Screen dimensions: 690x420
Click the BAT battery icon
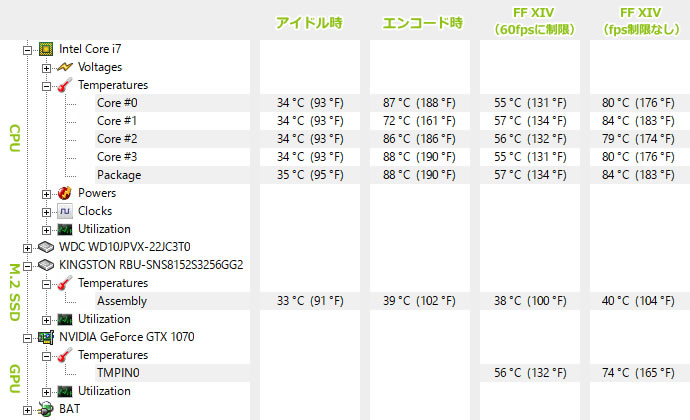pyautogui.click(x=46, y=409)
